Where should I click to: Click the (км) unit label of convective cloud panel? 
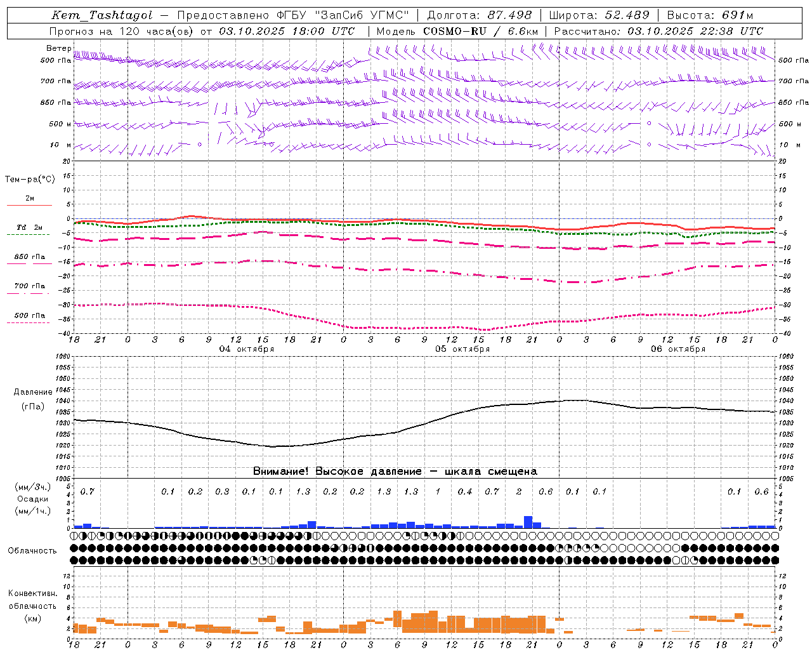[x=33, y=618]
